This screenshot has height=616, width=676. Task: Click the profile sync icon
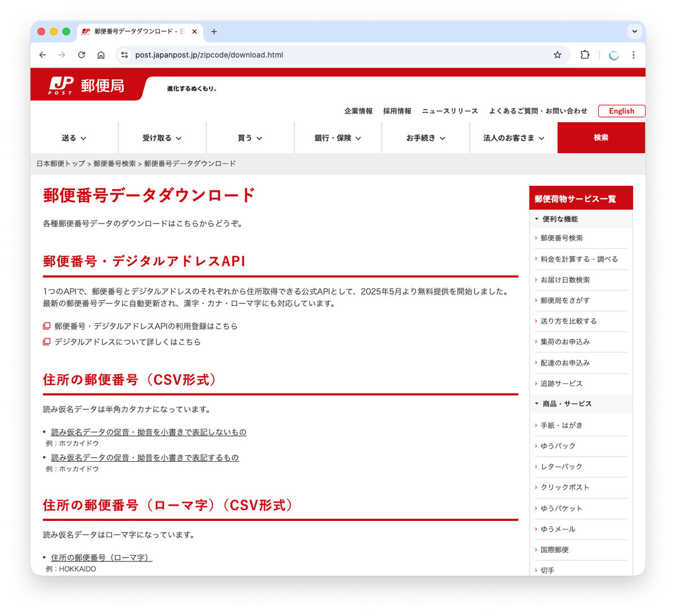click(x=613, y=55)
